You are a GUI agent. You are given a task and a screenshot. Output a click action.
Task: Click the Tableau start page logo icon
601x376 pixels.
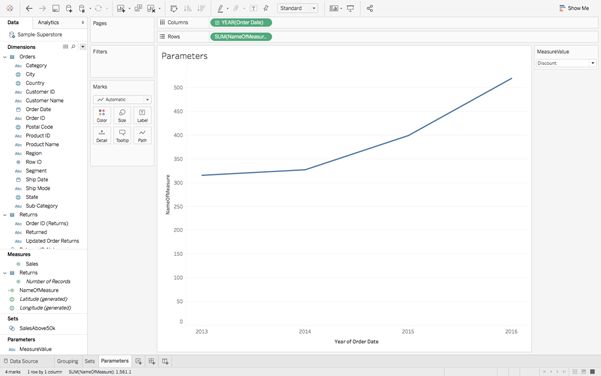(x=10, y=8)
